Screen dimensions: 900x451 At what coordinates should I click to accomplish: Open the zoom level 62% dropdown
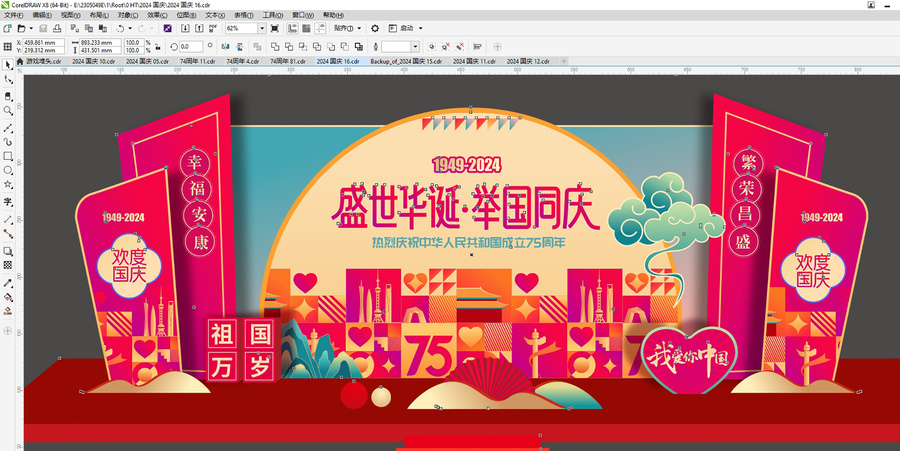click(262, 28)
